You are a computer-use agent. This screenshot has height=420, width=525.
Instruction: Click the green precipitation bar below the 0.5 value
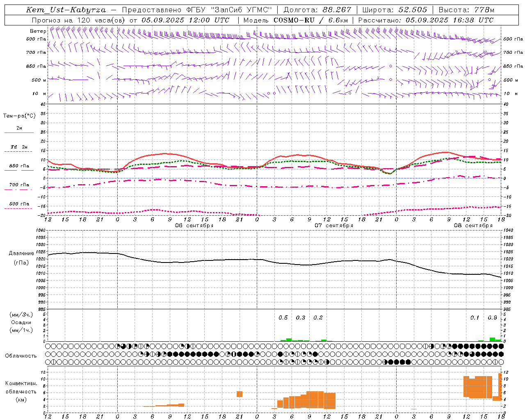coord(289,340)
